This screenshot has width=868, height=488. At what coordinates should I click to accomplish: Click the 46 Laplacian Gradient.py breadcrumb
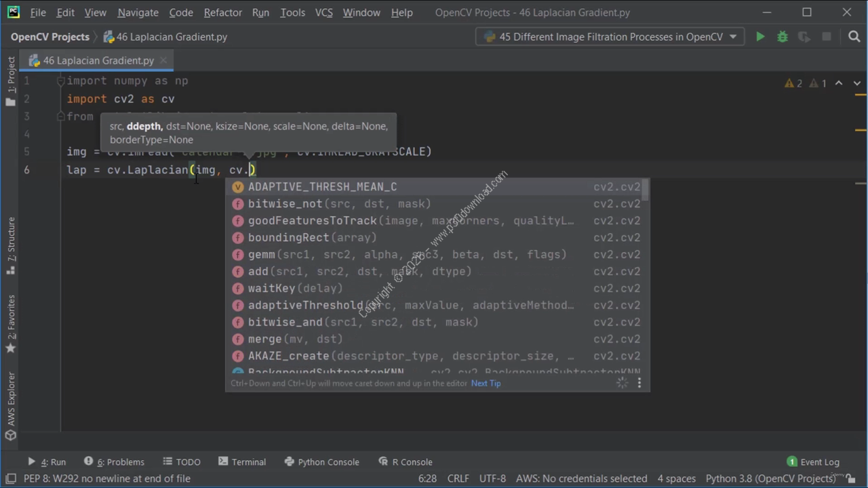tap(165, 37)
